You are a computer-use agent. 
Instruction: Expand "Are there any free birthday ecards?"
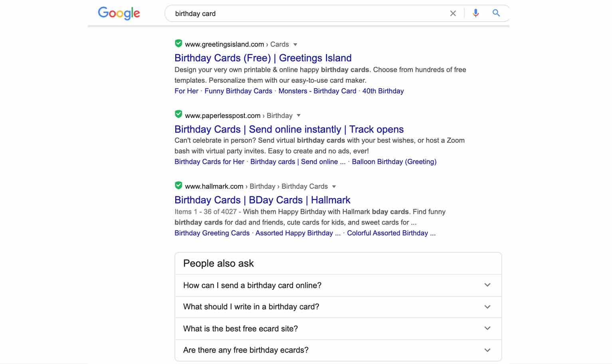pyautogui.click(x=338, y=350)
